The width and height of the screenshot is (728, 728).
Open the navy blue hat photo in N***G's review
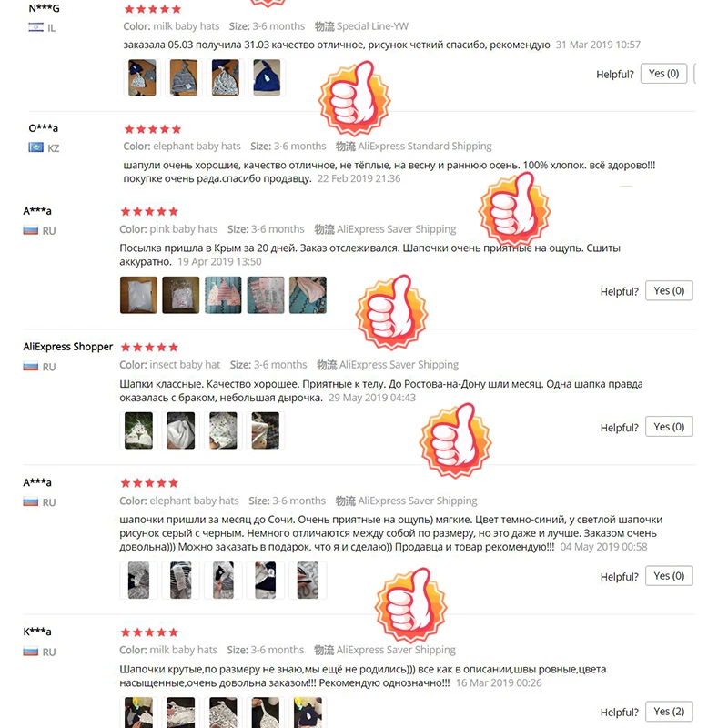pos(267,77)
